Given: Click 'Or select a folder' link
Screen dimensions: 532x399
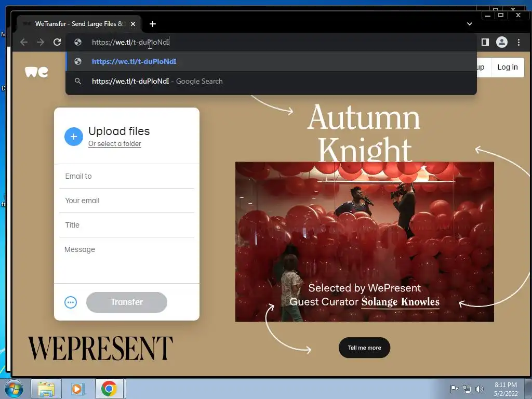Looking at the screenshot, I should click(115, 144).
